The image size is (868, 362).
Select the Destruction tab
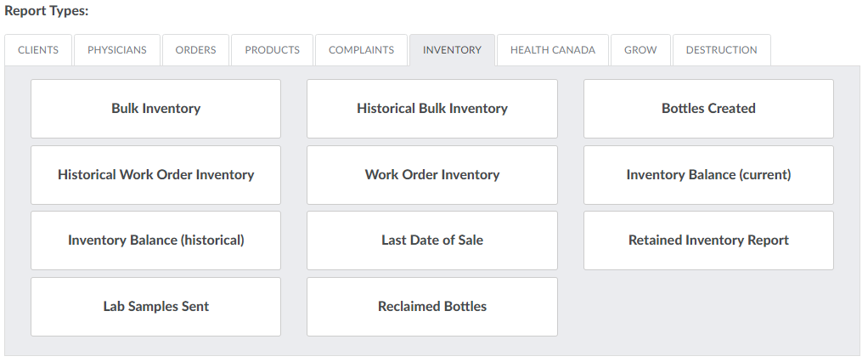point(722,50)
